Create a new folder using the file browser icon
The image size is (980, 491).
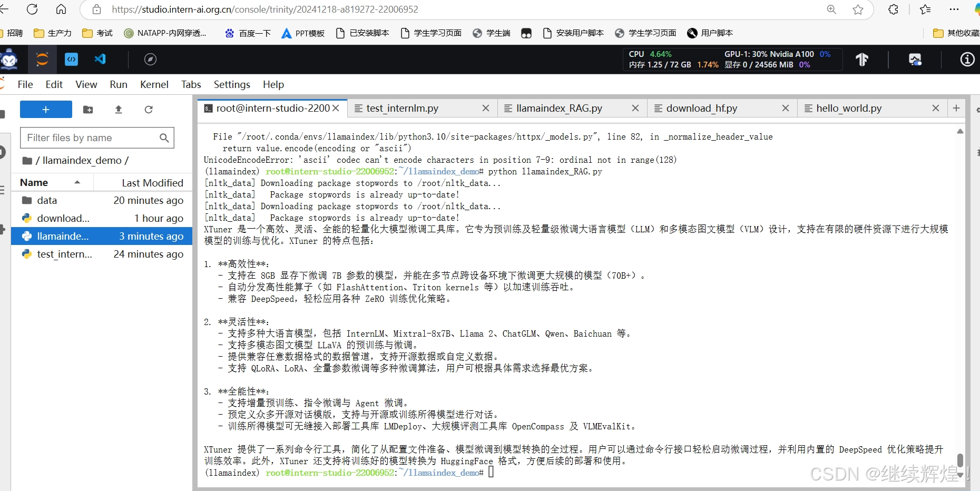pos(88,110)
